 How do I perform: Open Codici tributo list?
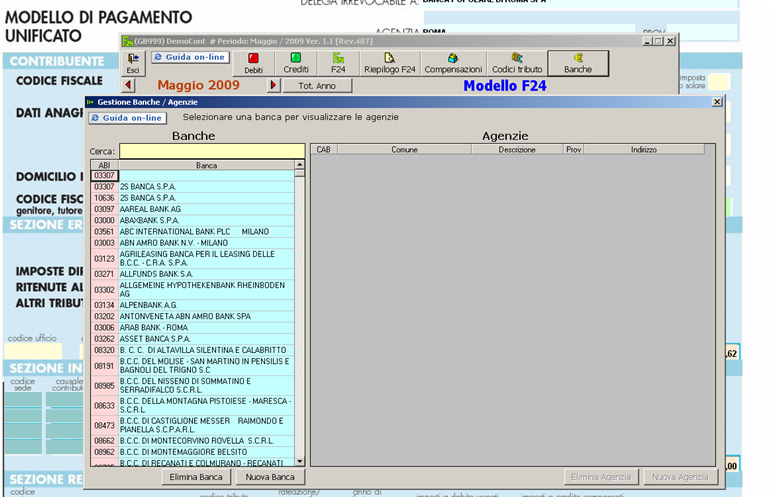pyautogui.click(x=516, y=63)
